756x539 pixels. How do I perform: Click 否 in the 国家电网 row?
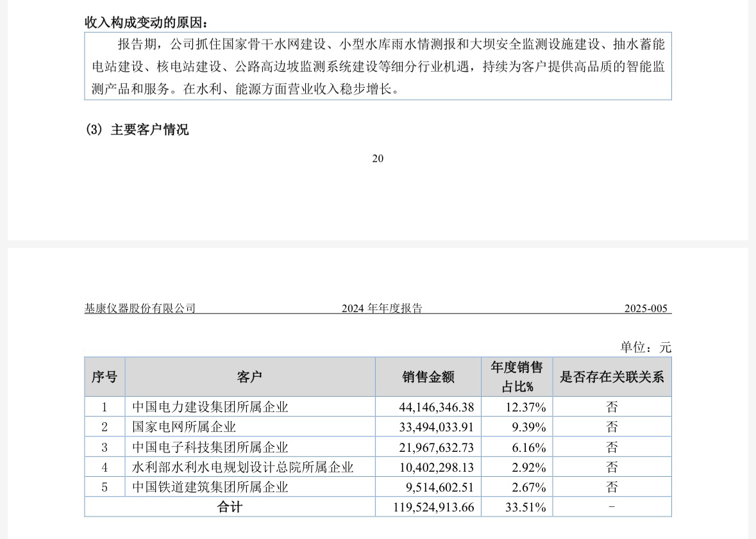point(612,427)
